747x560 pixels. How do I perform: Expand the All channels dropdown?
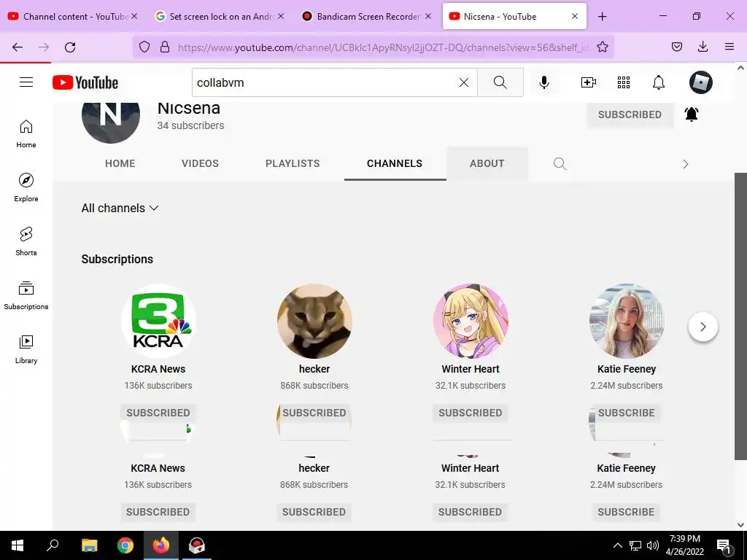coord(120,208)
